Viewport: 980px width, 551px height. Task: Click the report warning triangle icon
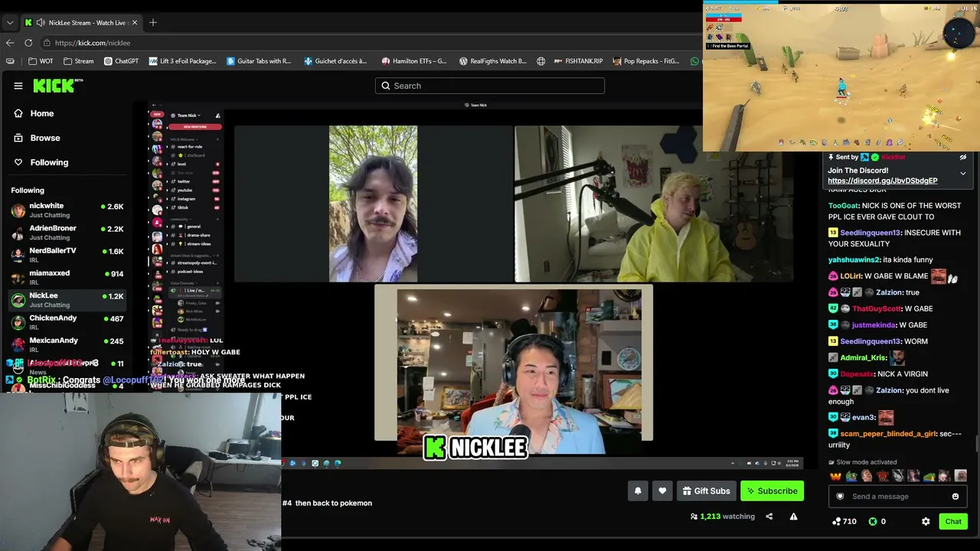[x=793, y=517]
